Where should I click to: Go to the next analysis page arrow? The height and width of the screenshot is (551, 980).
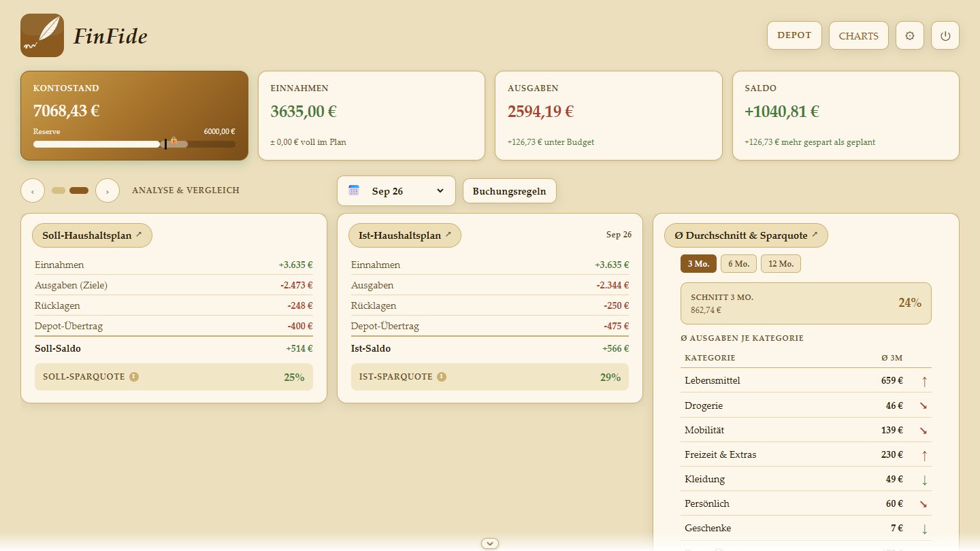[x=108, y=190]
